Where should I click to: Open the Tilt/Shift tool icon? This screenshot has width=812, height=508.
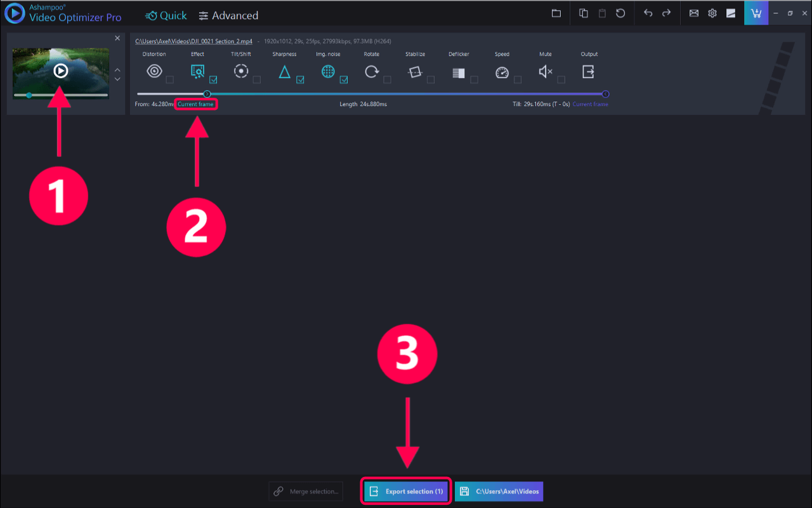click(241, 71)
